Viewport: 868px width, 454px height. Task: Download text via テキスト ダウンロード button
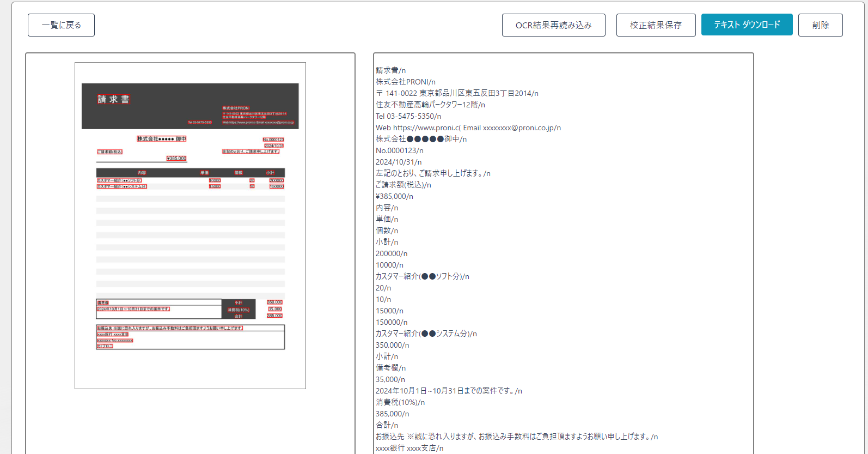click(x=747, y=25)
